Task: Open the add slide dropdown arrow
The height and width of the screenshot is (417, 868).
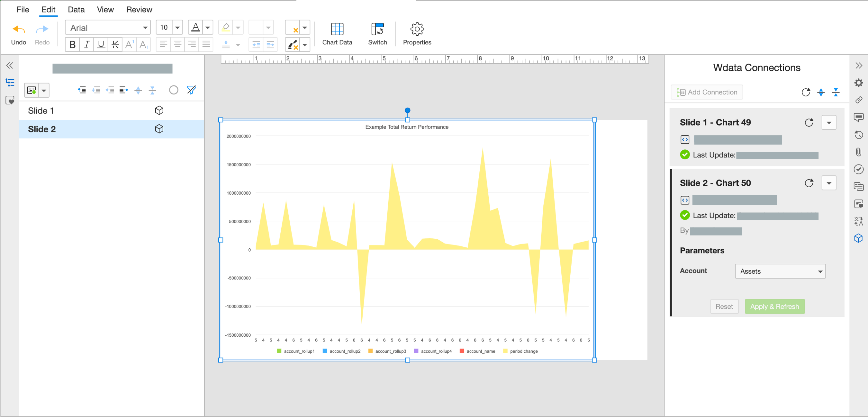Action: (44, 90)
